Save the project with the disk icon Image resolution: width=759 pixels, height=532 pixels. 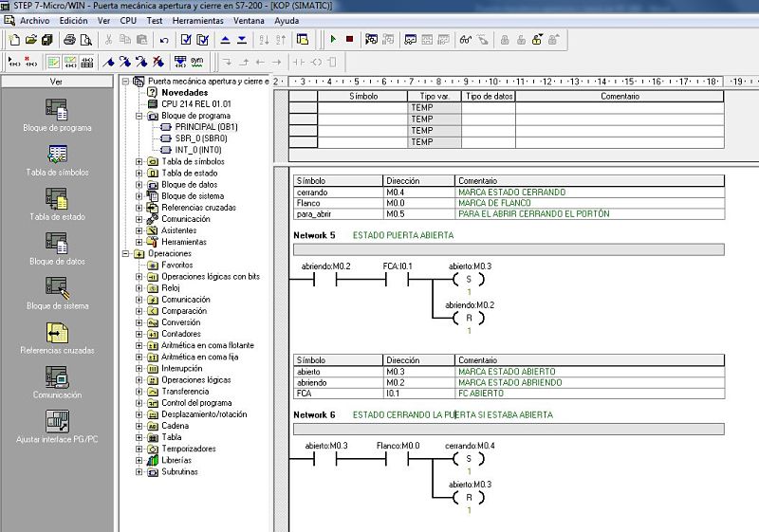pos(46,40)
